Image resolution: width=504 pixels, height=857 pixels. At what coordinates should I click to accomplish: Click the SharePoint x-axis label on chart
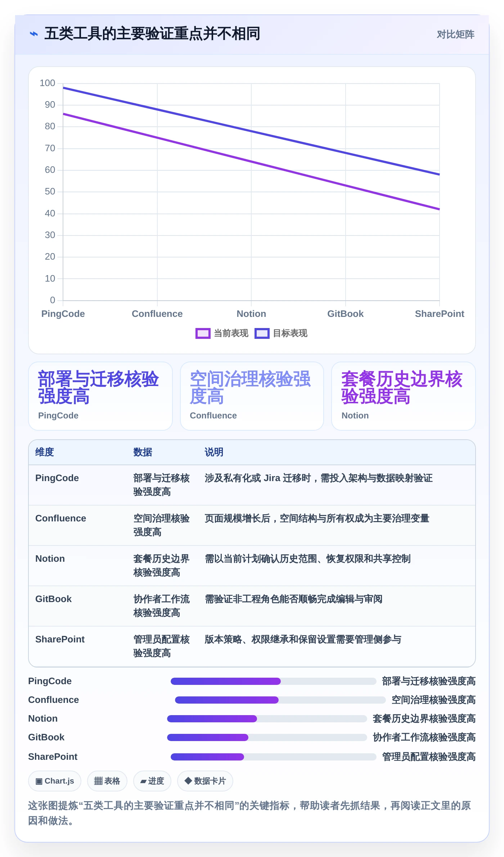tap(440, 314)
